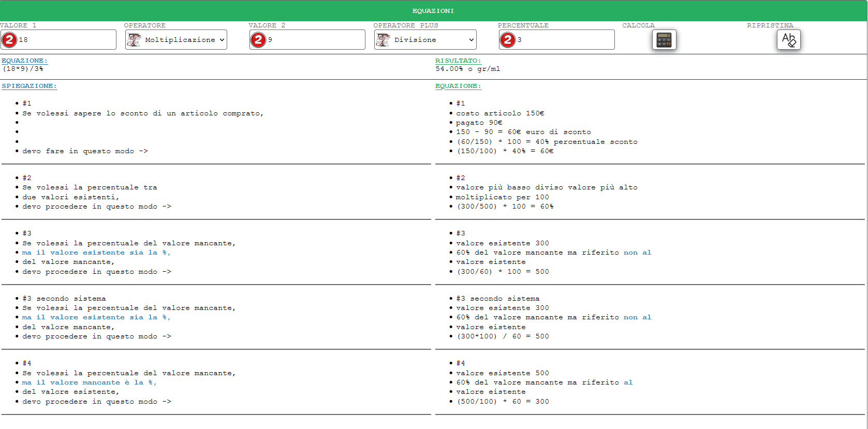Click the PERCENTUALE label
The image size is (868, 429).
pos(523,25)
